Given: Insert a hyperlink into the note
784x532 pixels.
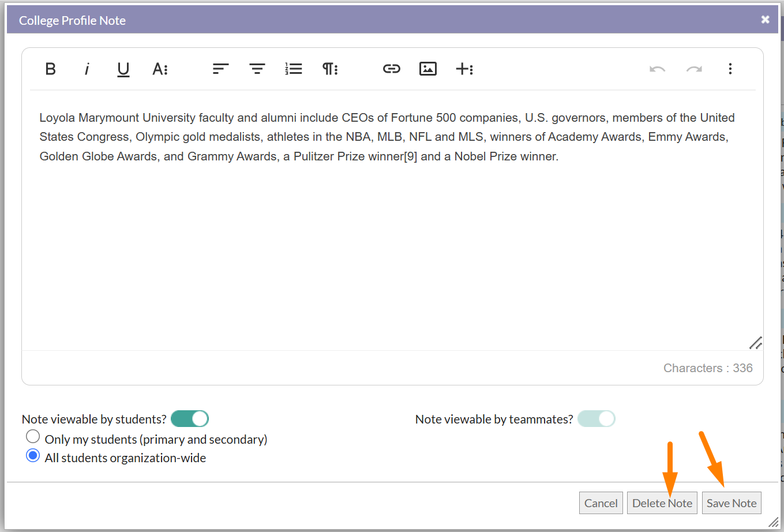Looking at the screenshot, I should [391, 69].
